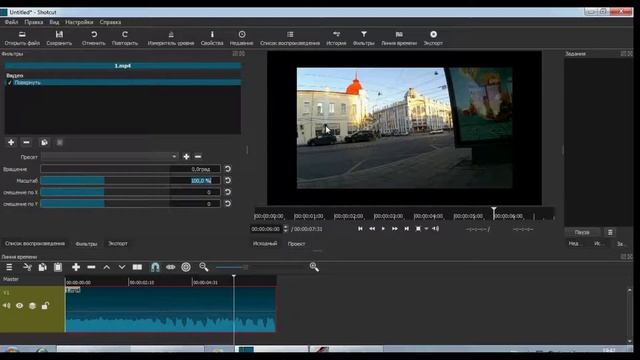The width and height of the screenshot is (640, 360).
Task: Open the Задания panel menu button
Action: (610, 232)
